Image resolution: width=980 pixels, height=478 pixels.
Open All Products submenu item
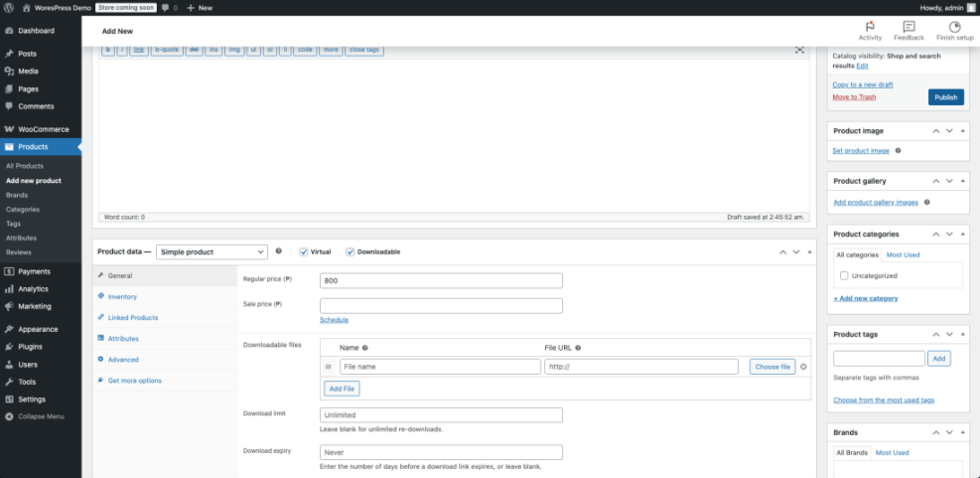point(25,166)
